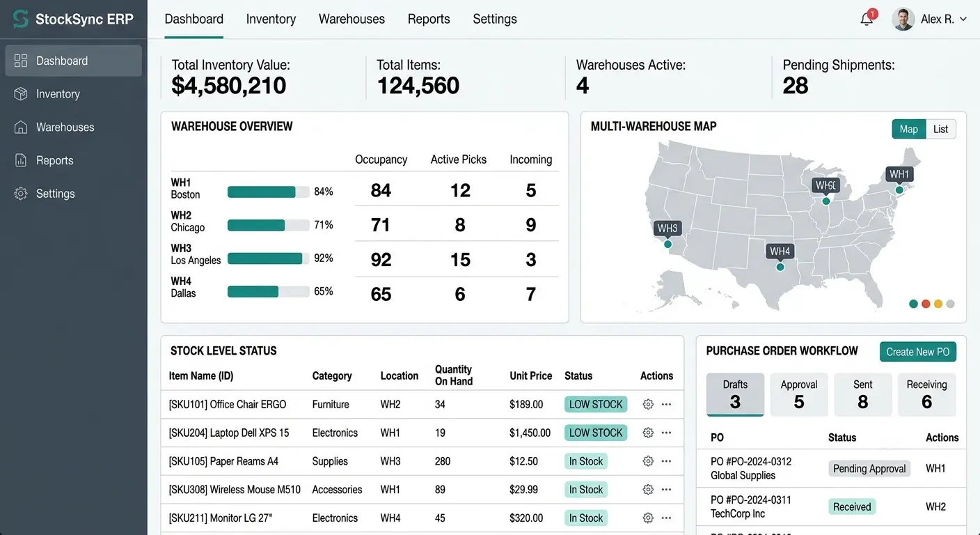Image resolution: width=980 pixels, height=535 pixels.
Task: Open more options for Monitor LG 27"
Action: (x=666, y=518)
